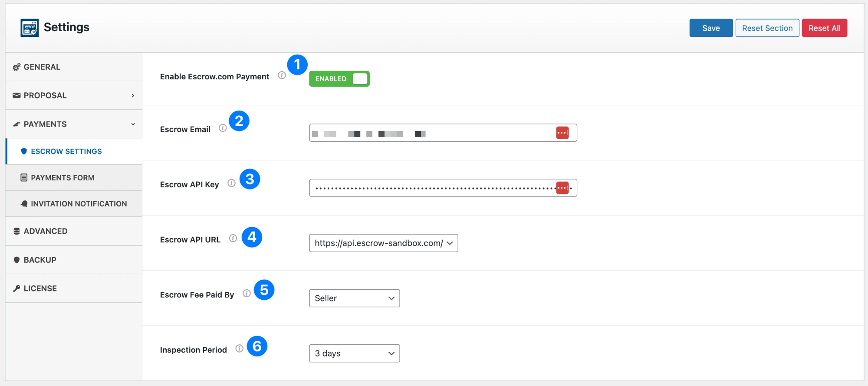
Task: Click the Escrow API Key label
Action: 189,185
